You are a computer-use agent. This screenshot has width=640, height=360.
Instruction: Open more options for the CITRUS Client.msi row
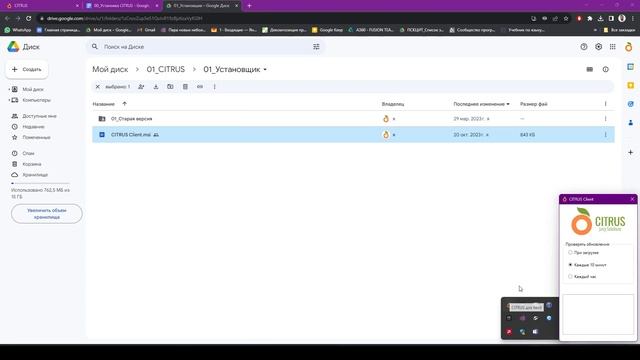coord(605,135)
